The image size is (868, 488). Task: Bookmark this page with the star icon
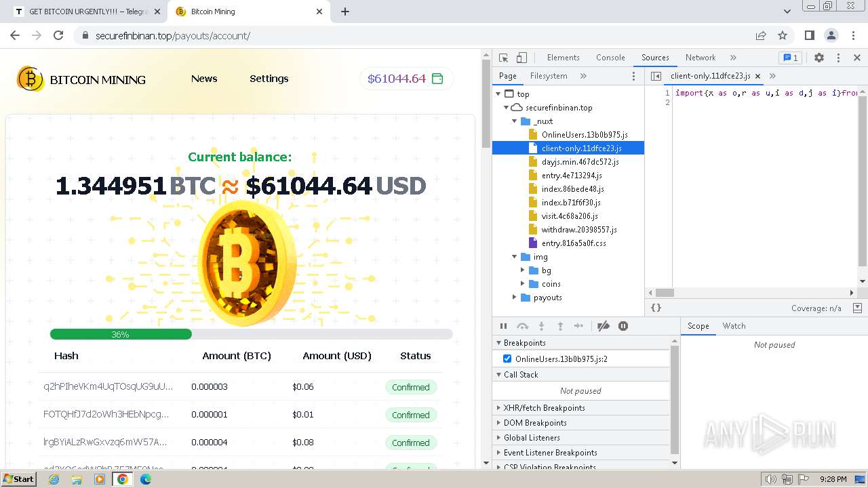click(x=783, y=35)
